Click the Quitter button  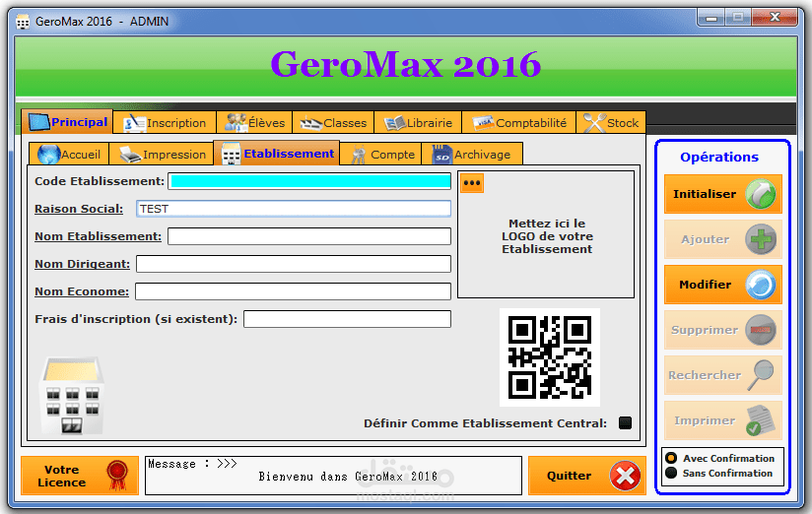pyautogui.click(x=587, y=476)
